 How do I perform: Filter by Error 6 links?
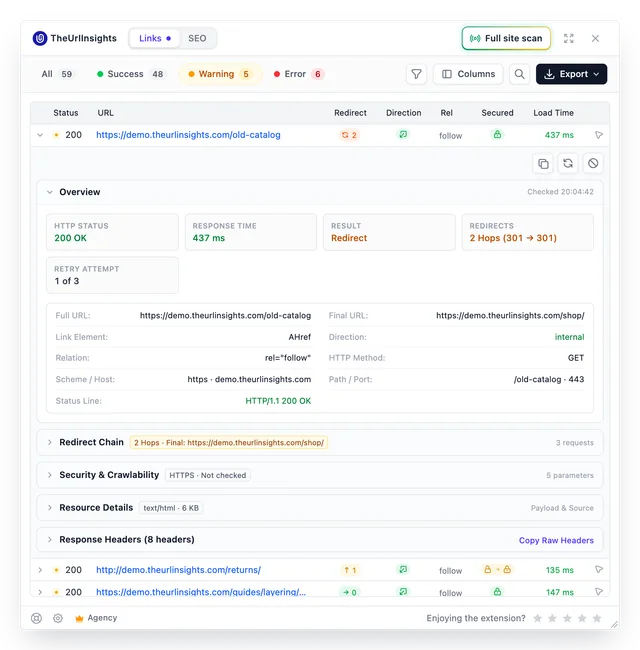298,74
